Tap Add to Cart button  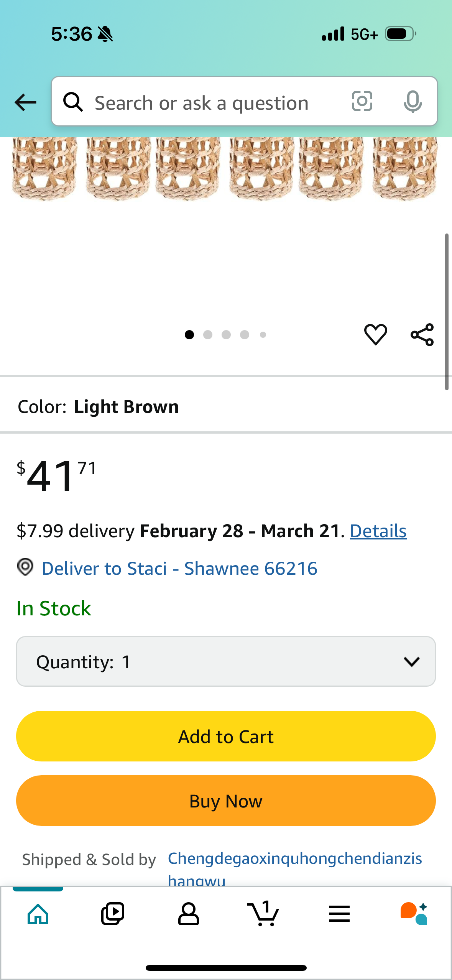226,736
